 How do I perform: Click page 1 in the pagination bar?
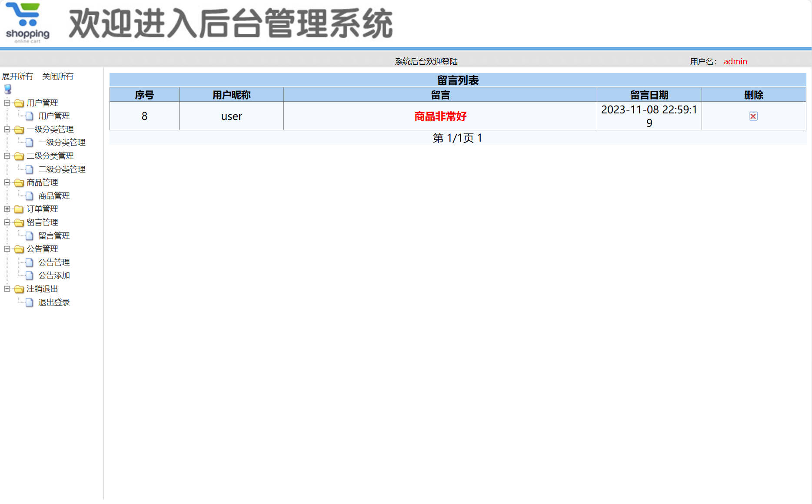pyautogui.click(x=480, y=138)
